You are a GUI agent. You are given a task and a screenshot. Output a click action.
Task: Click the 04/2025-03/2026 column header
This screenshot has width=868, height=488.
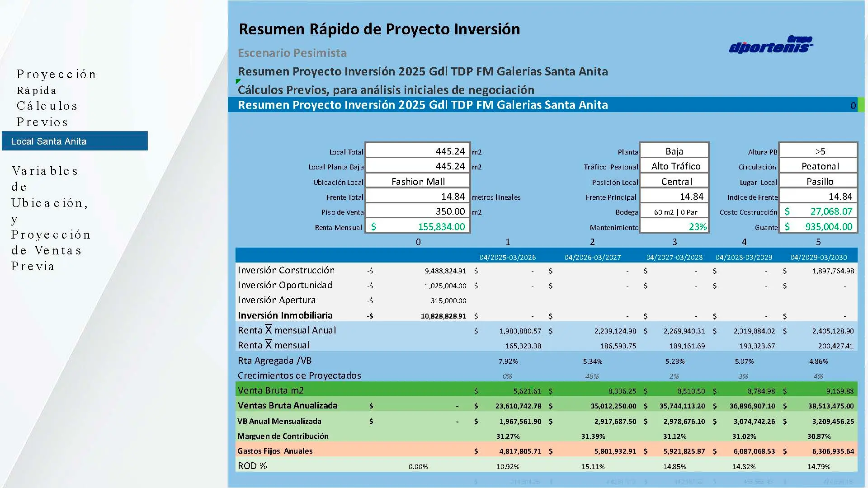pyautogui.click(x=508, y=257)
